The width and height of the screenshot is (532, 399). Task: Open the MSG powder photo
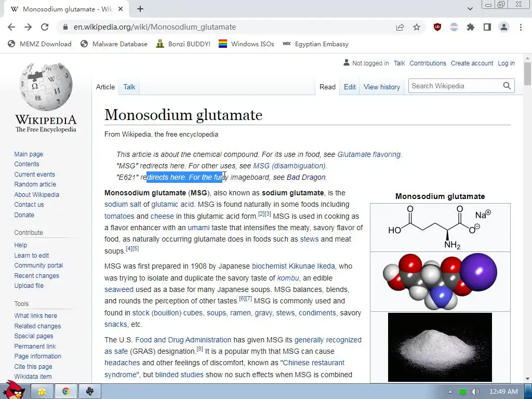pos(440,348)
